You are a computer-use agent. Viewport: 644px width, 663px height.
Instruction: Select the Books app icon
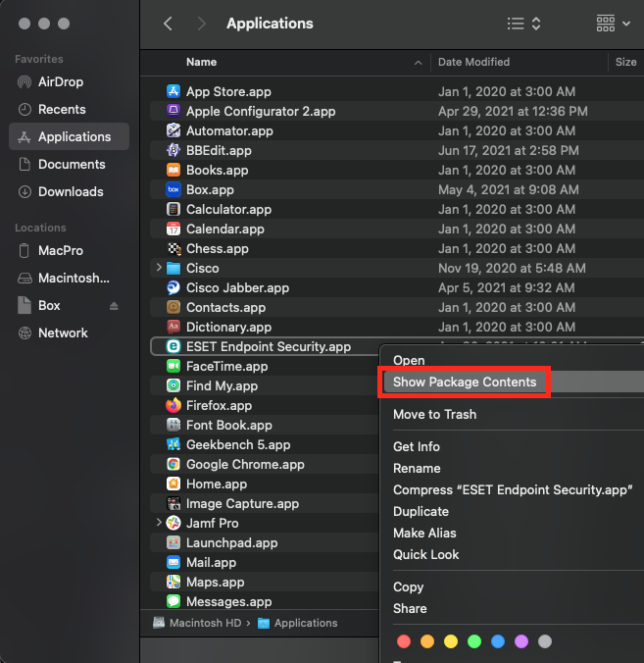tap(173, 170)
